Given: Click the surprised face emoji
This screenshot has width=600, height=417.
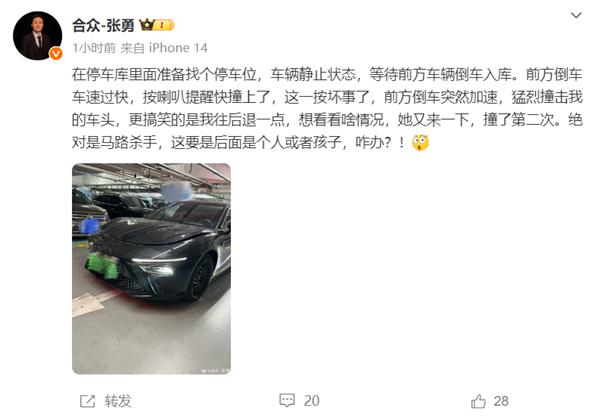Looking at the screenshot, I should (420, 143).
